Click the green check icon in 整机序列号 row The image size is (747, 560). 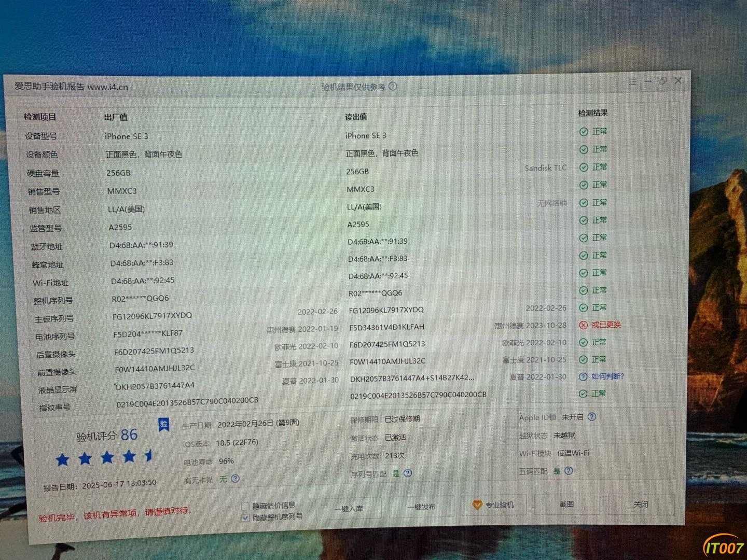pos(584,290)
